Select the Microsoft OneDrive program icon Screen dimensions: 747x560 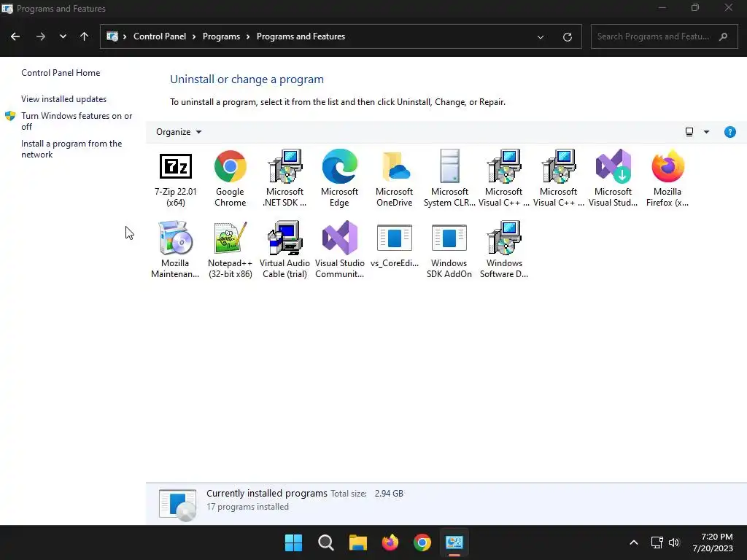point(395,166)
